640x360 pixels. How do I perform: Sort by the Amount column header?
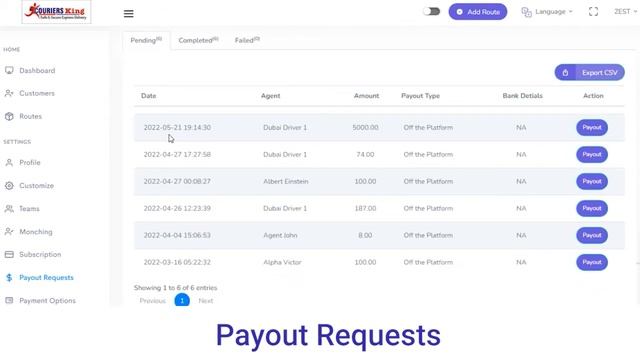point(366,96)
